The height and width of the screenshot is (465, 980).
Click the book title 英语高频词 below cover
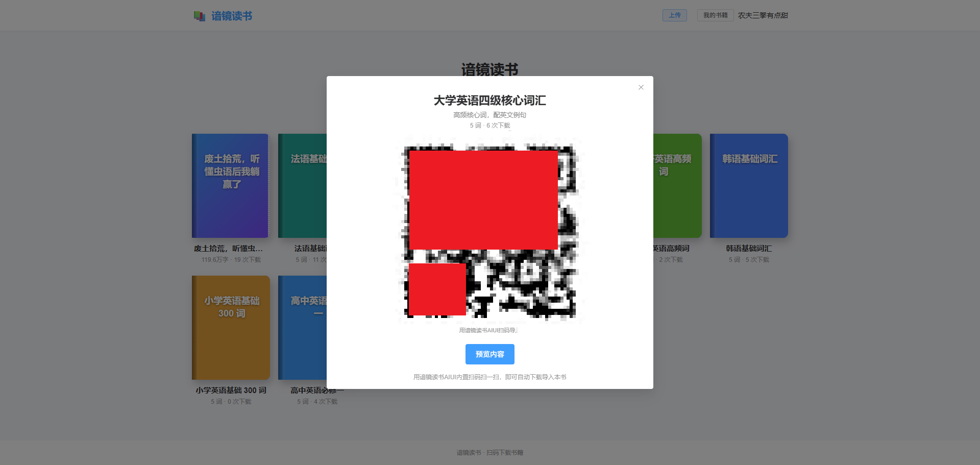click(671, 249)
